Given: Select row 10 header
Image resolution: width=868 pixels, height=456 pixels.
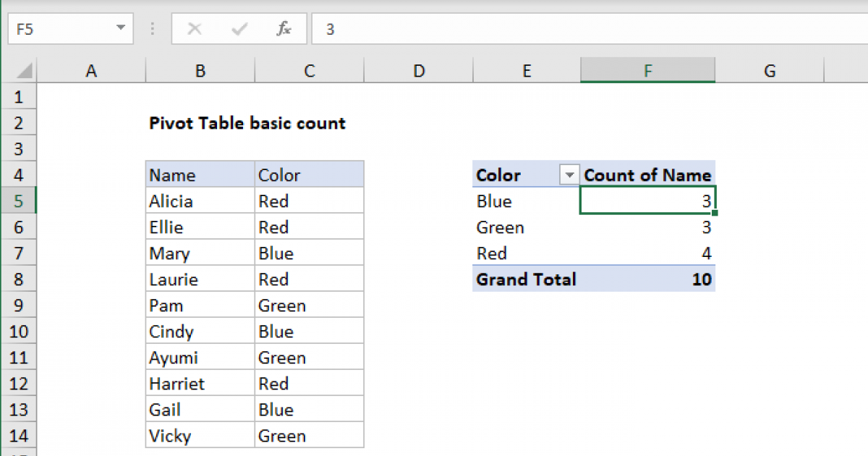Looking at the screenshot, I should click(18, 332).
